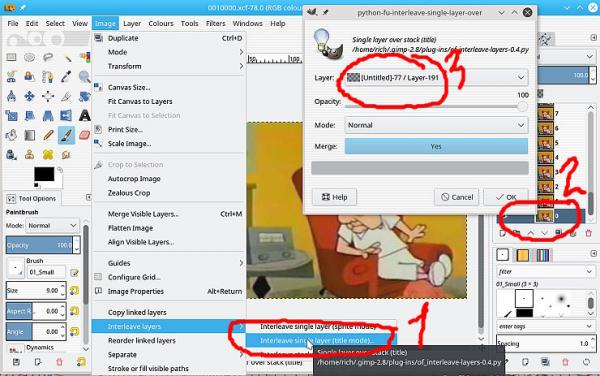600x376 pixels.
Task: Select the Pencil tool
Action: coord(48,135)
